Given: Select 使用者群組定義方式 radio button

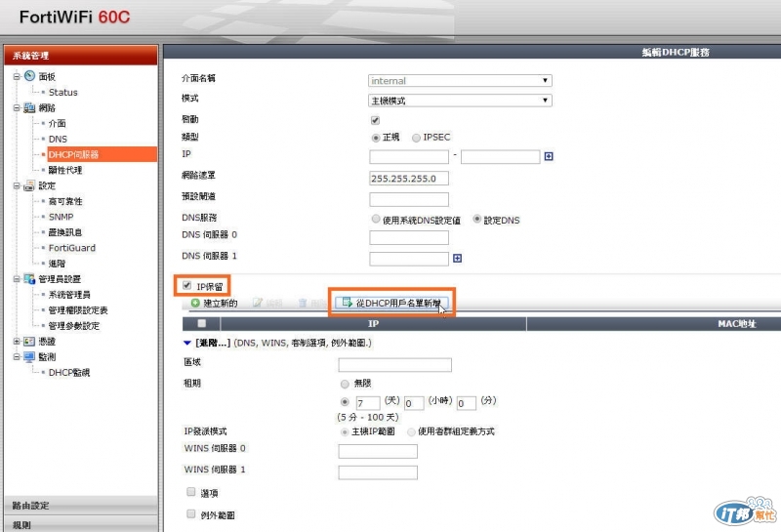Looking at the screenshot, I should tap(411, 431).
